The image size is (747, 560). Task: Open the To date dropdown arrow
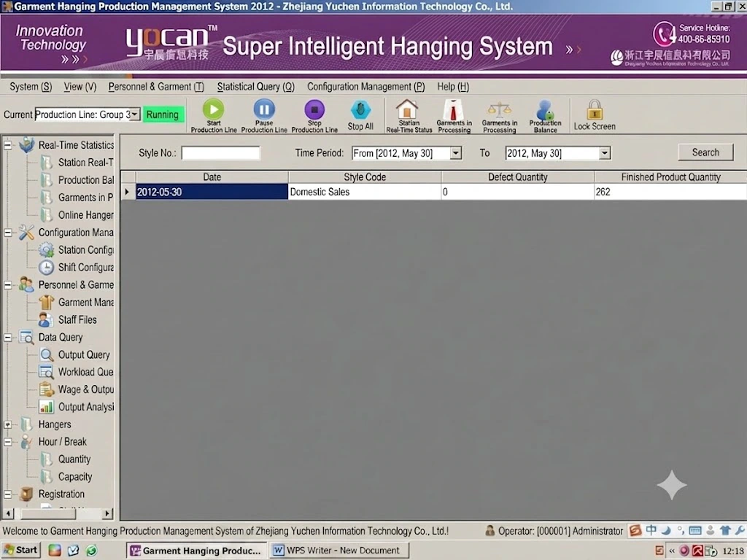605,153
